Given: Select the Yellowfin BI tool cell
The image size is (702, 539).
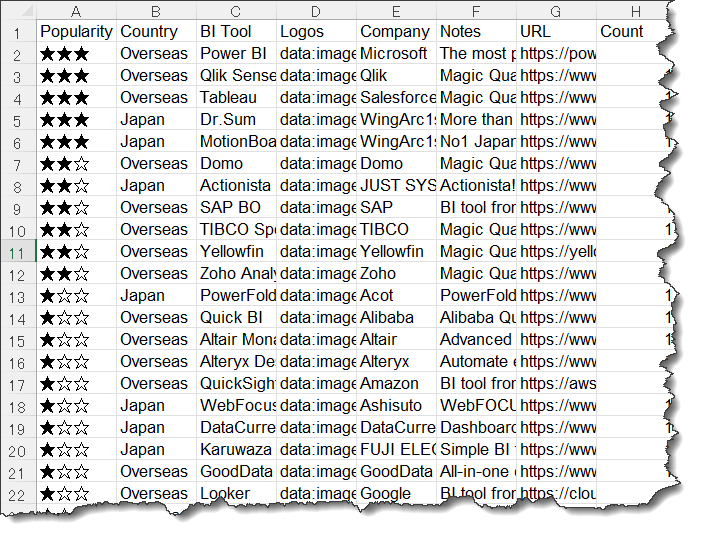Looking at the screenshot, I should coord(236,252).
